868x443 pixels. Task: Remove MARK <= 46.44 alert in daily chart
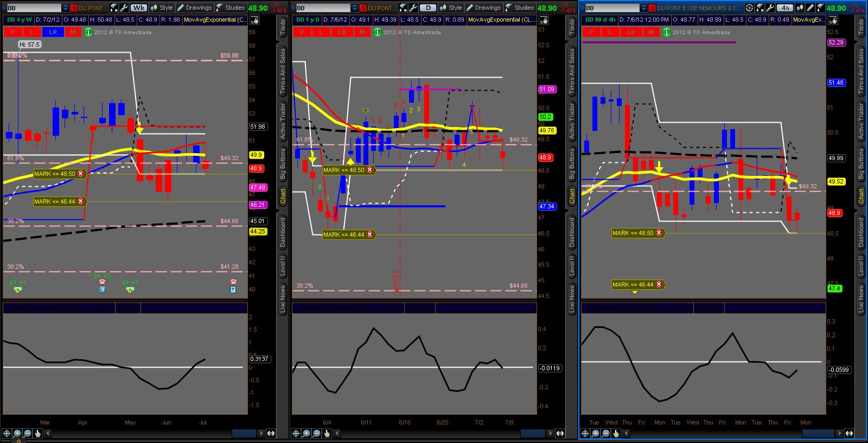(370, 235)
